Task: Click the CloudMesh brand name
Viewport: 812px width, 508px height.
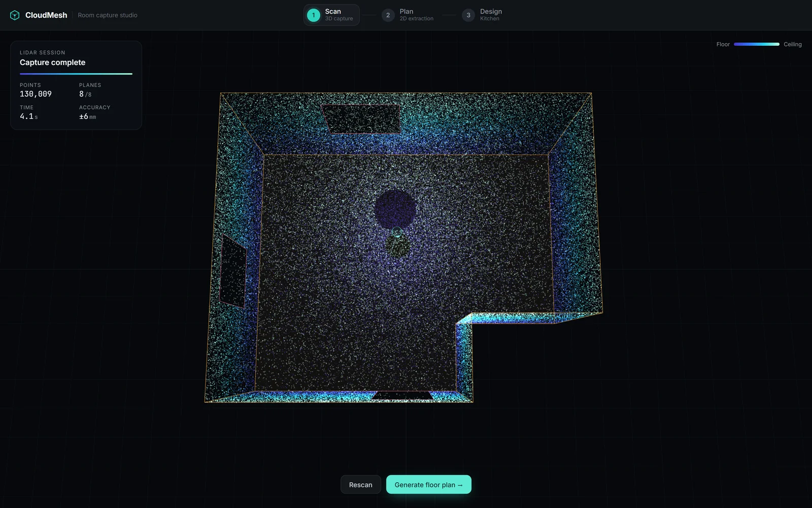Action: click(46, 15)
